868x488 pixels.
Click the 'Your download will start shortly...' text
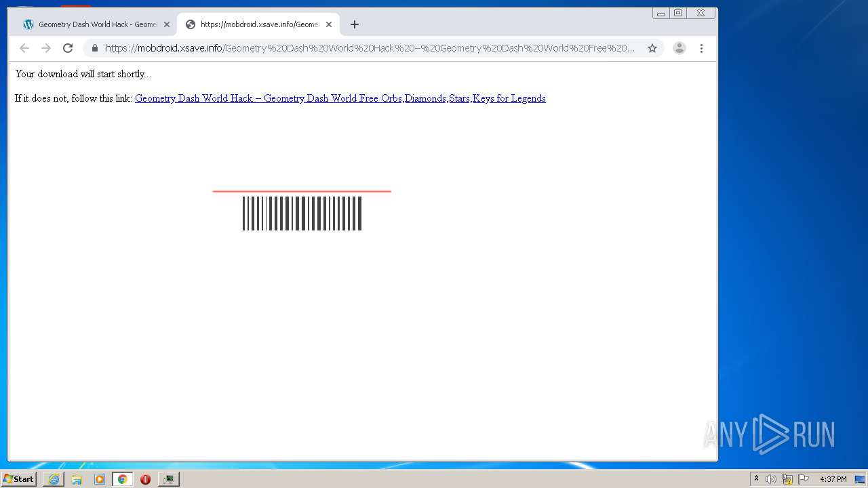click(83, 74)
